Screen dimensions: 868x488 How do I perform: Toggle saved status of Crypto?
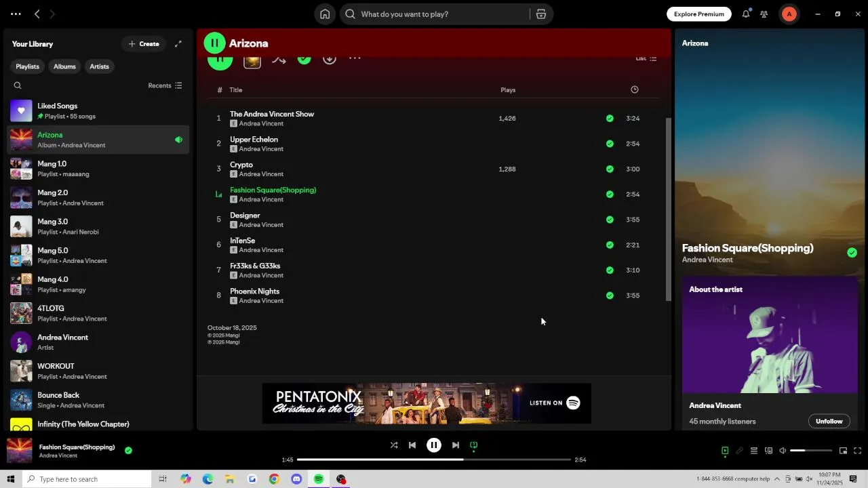click(610, 169)
